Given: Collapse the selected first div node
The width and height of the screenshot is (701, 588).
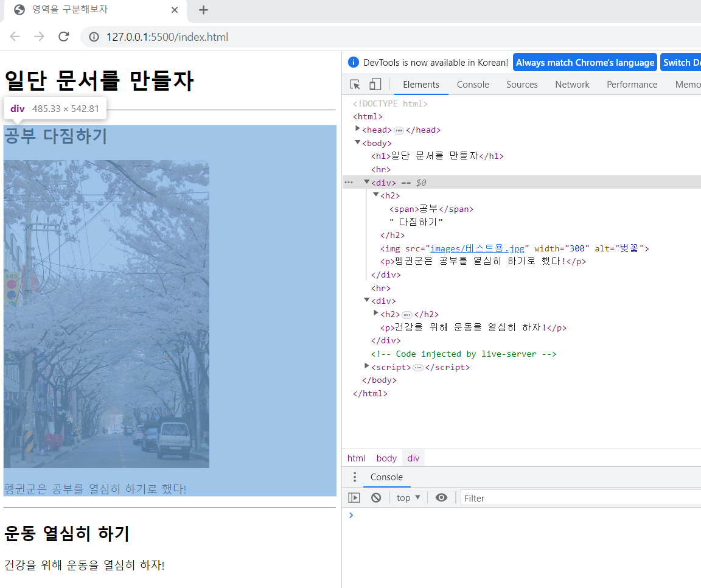Looking at the screenshot, I should click(366, 181).
